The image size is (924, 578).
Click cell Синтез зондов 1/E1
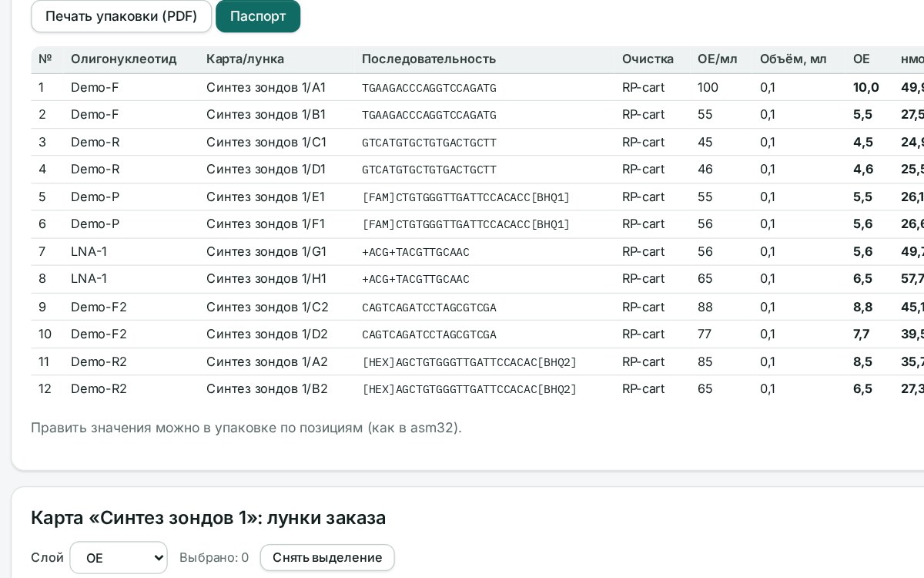coord(266,197)
